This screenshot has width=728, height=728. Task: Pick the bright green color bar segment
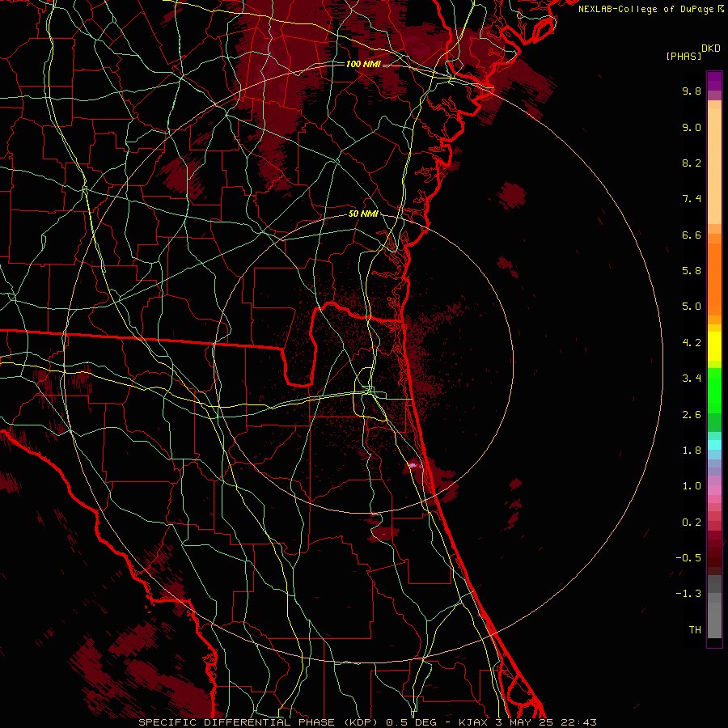pos(714,390)
